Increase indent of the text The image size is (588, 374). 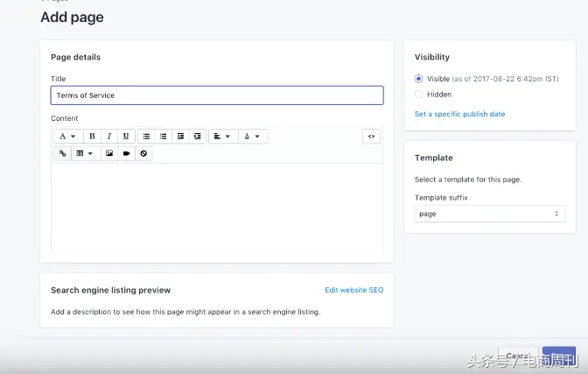pyautogui.click(x=198, y=137)
